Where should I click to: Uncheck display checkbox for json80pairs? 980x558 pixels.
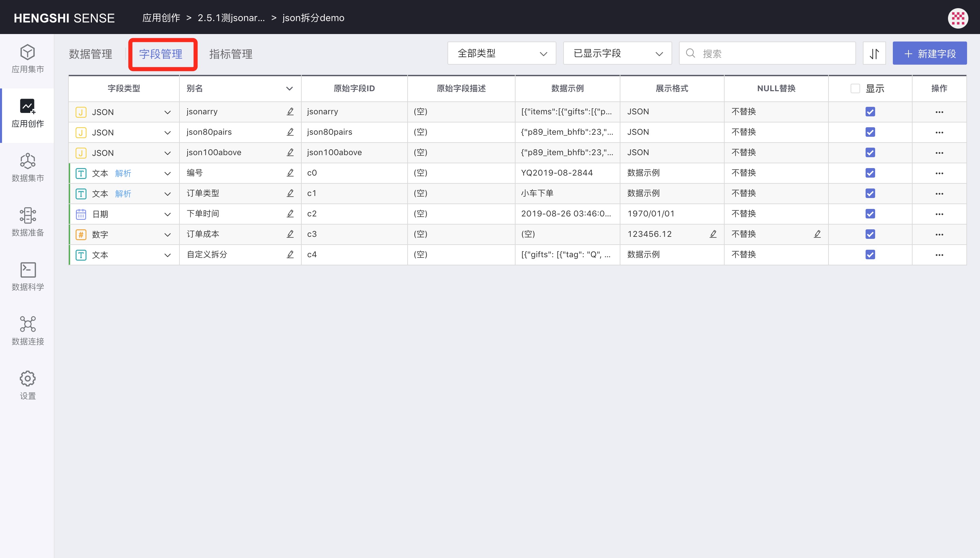coord(870,132)
